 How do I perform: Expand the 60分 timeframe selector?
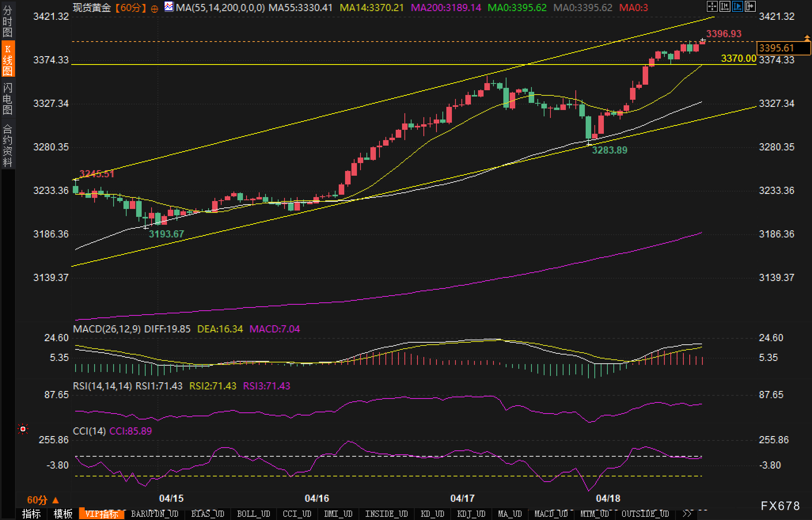point(43,500)
